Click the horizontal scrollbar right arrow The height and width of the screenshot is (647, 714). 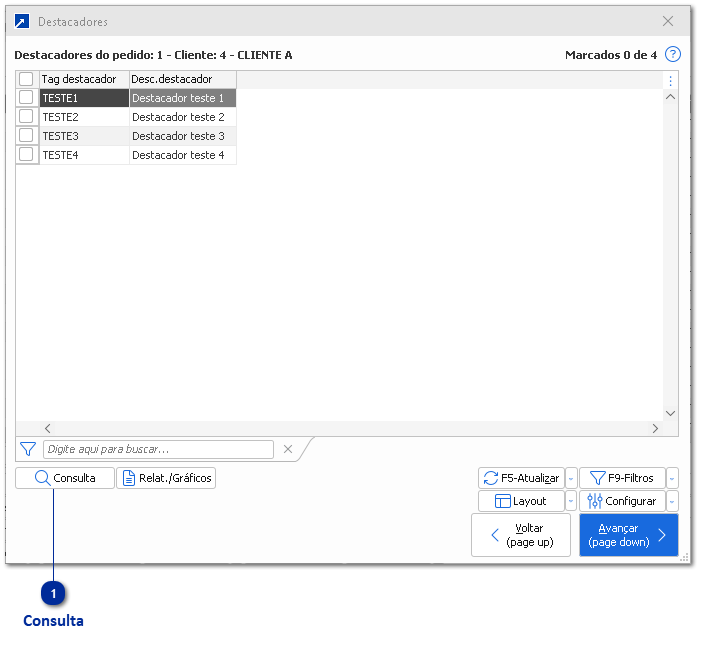pos(655,428)
